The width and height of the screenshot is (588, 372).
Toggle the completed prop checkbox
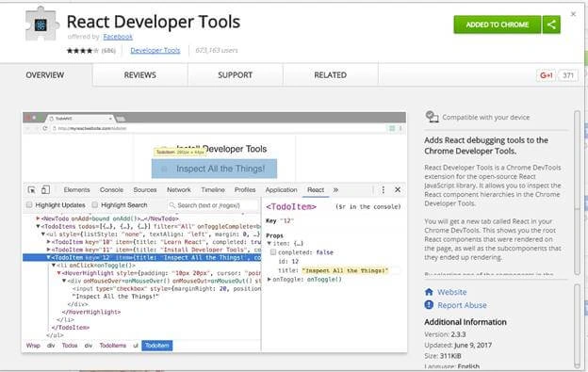(273, 252)
